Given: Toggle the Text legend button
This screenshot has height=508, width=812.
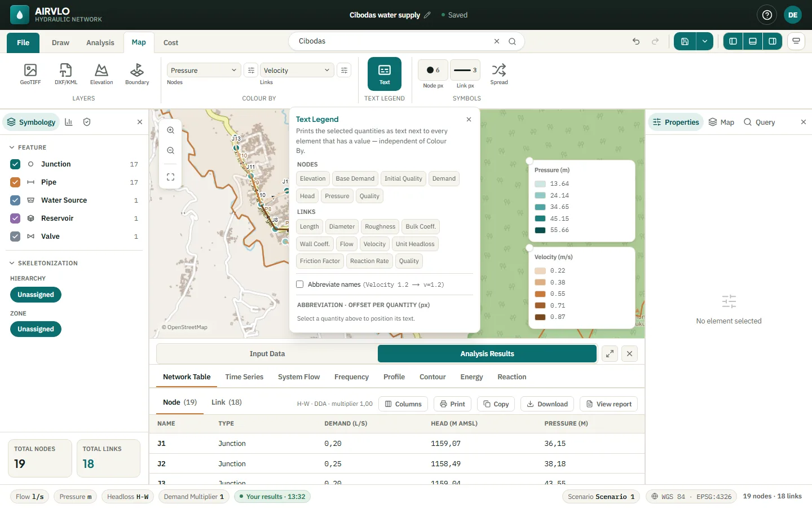Looking at the screenshot, I should [385, 74].
